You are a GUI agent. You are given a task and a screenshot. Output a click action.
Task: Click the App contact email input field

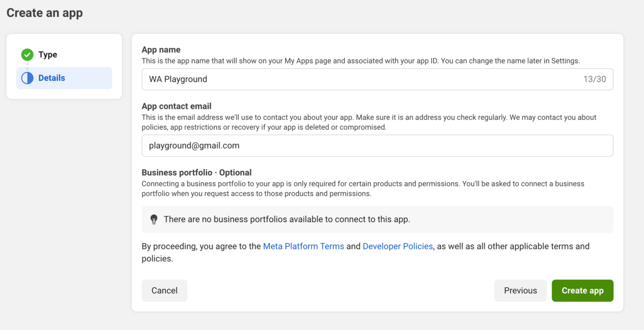point(377,145)
